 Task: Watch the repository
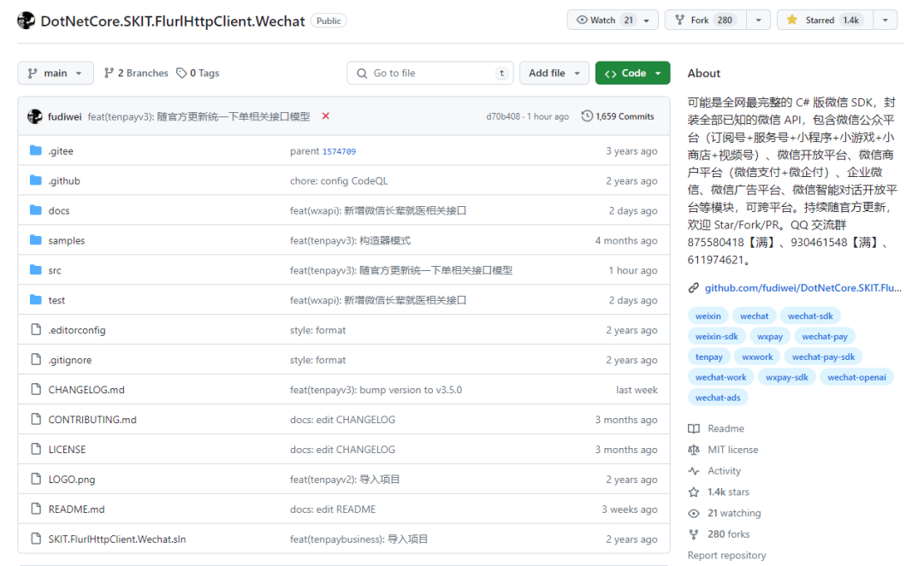(x=604, y=19)
